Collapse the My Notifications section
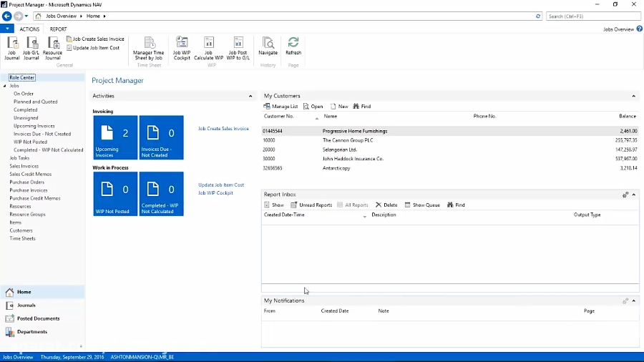644x362 pixels. click(x=634, y=301)
